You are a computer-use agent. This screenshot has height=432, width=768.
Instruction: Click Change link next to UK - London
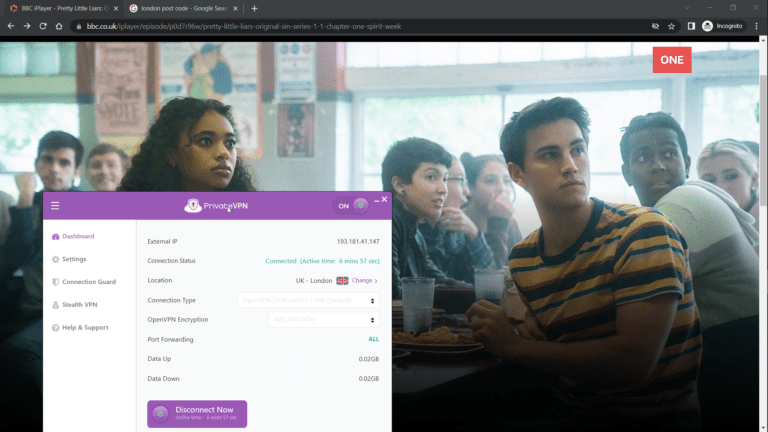pyautogui.click(x=364, y=281)
